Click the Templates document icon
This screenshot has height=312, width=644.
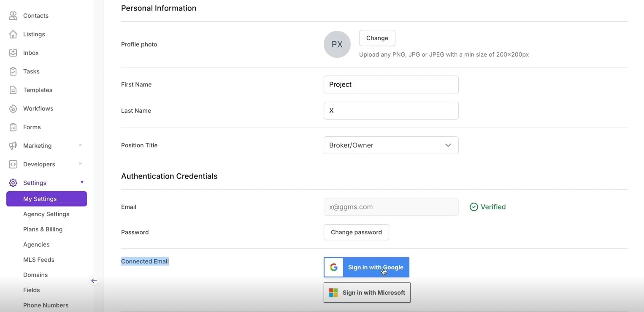pyautogui.click(x=13, y=90)
